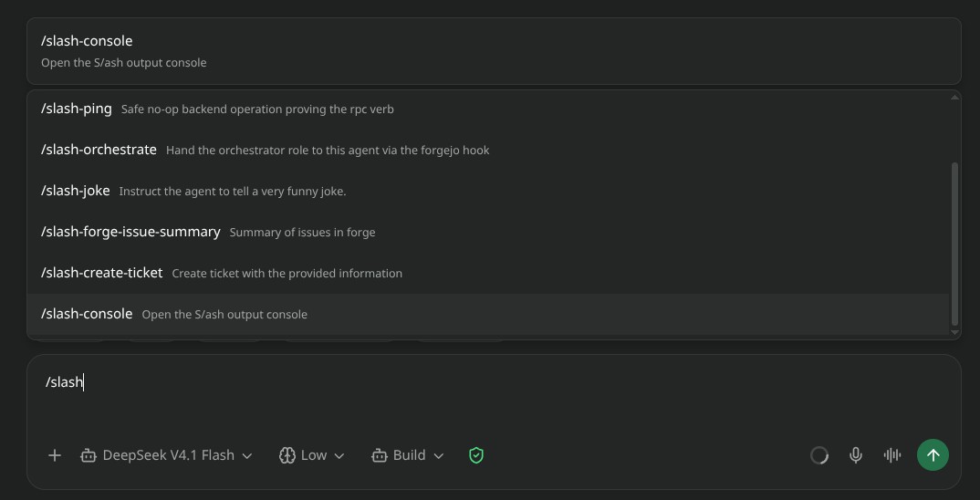Expand the Low reasoning effort dropdown

tap(312, 455)
